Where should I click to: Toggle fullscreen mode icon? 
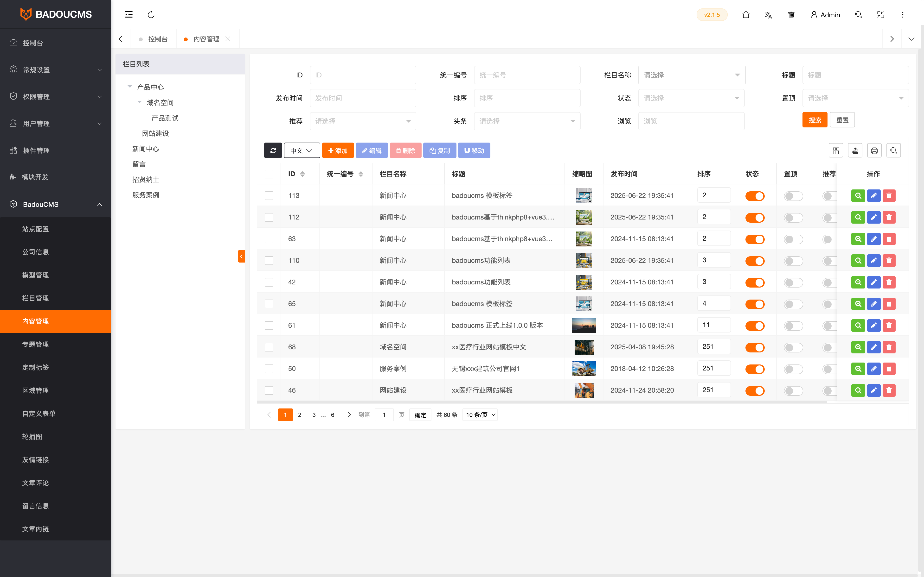[880, 14]
